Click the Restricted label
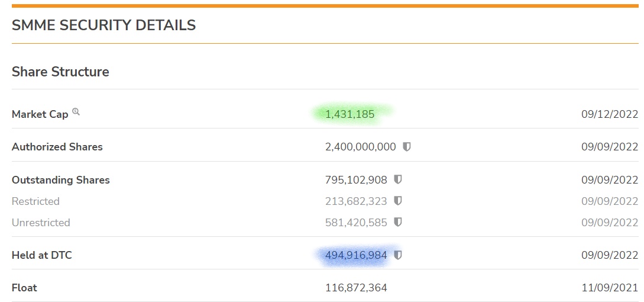This screenshot has height=302, width=644. (35, 201)
